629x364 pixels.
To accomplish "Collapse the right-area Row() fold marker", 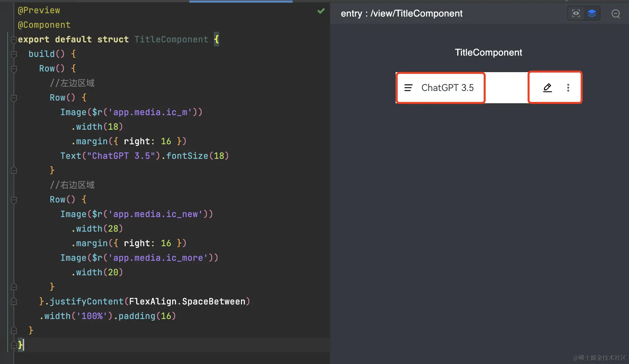I will click(x=14, y=200).
